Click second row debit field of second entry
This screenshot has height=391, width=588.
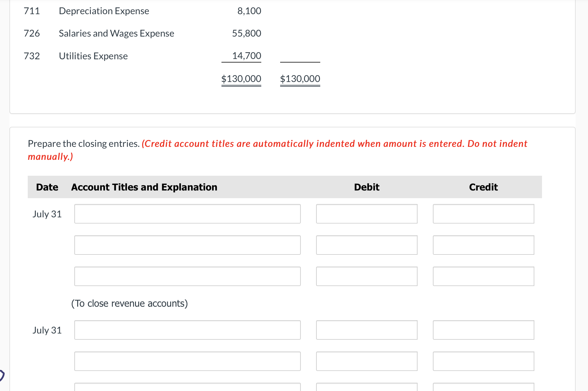tap(367, 361)
